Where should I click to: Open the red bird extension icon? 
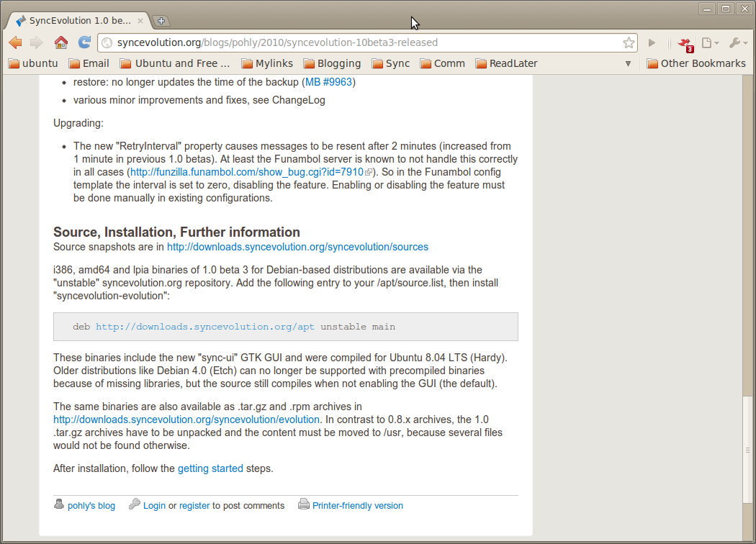click(x=685, y=44)
